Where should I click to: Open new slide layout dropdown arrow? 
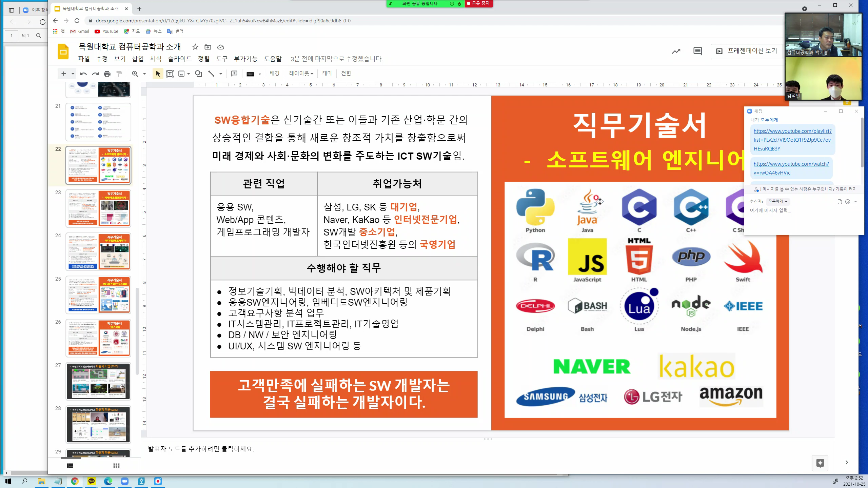73,74
